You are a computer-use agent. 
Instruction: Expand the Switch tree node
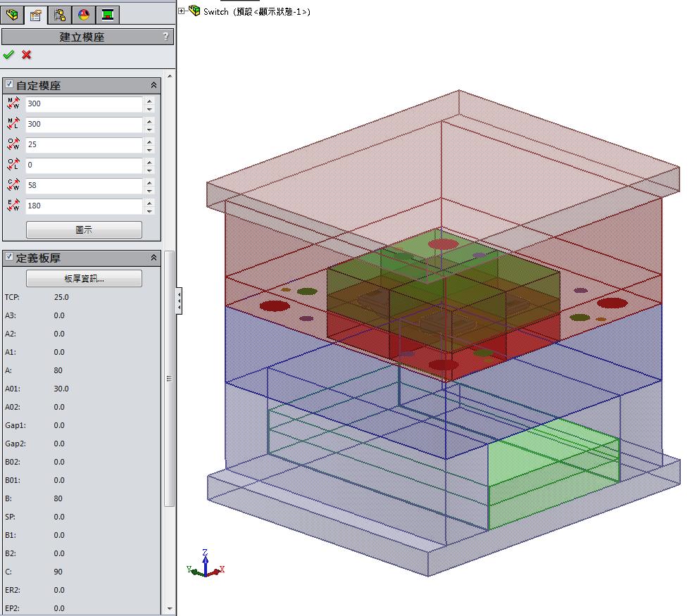tap(182, 11)
